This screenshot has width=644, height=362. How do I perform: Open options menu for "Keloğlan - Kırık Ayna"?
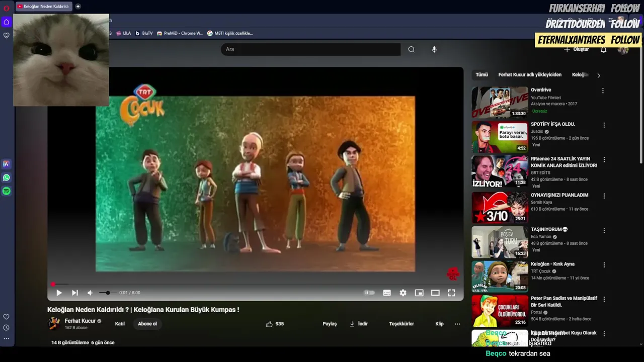point(604,265)
